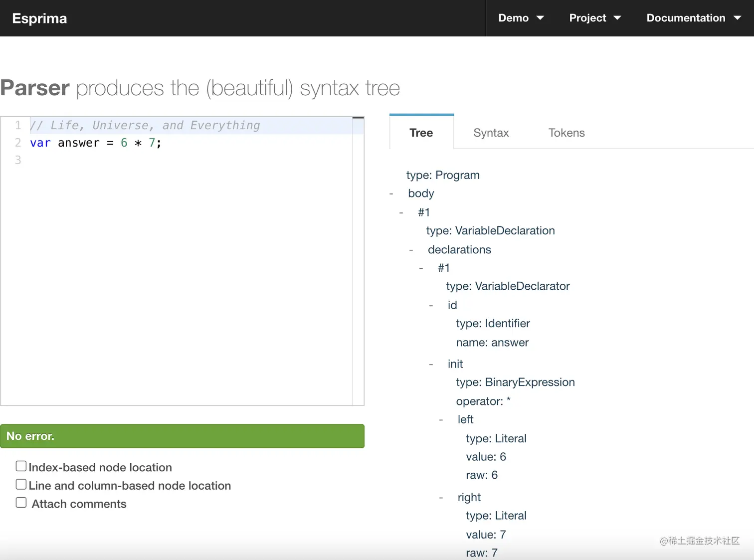
Task: Click 'type: VariableDeclaration' tree row
Action: point(490,230)
